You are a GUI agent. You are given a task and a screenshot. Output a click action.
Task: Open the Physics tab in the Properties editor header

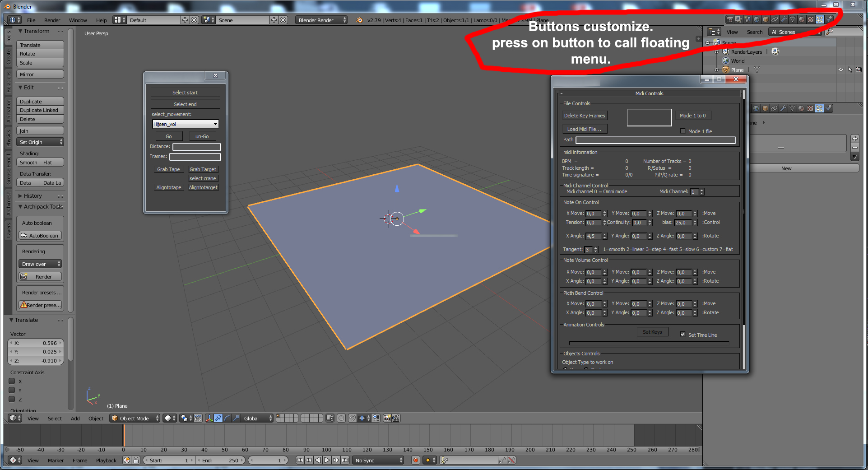[x=828, y=108]
